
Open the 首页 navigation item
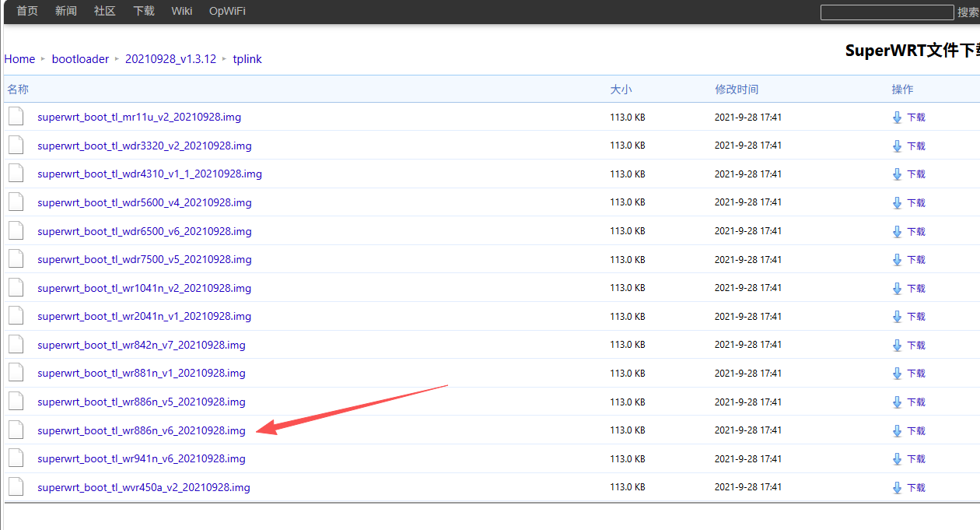point(27,11)
